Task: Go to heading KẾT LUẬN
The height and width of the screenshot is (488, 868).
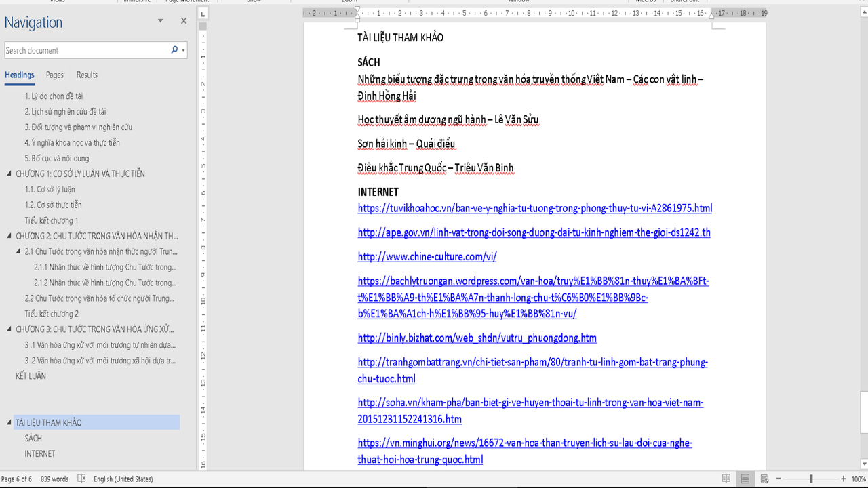Action: click(31, 376)
